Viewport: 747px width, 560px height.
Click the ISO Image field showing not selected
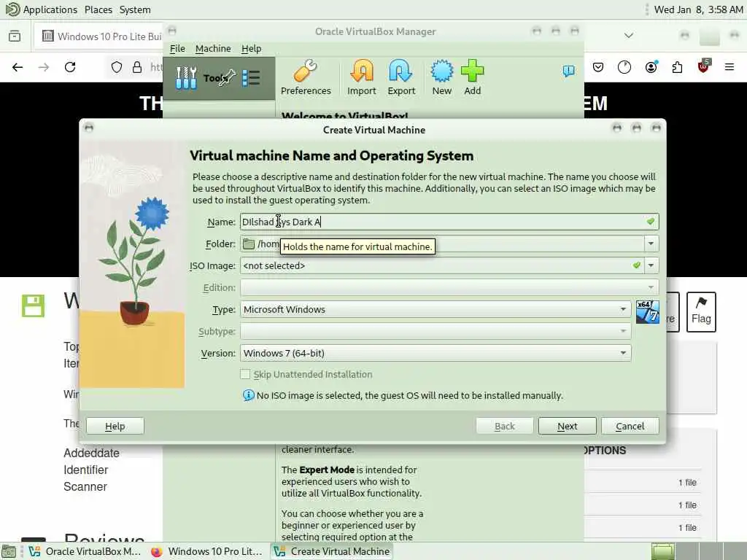click(441, 265)
